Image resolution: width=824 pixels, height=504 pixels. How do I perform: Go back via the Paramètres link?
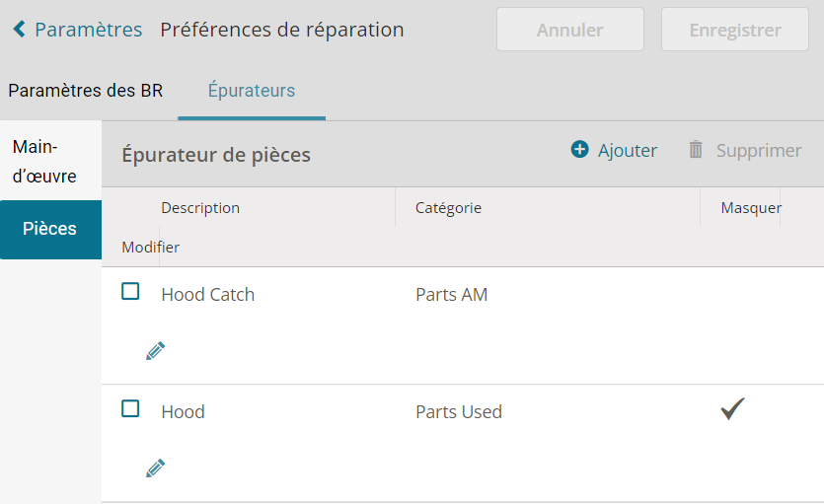pos(88,30)
